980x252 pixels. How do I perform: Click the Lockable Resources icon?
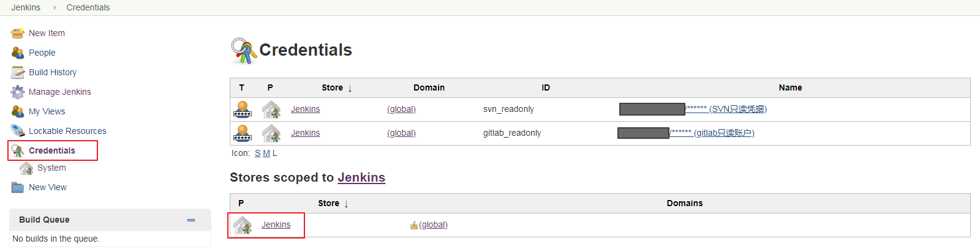coord(17,131)
